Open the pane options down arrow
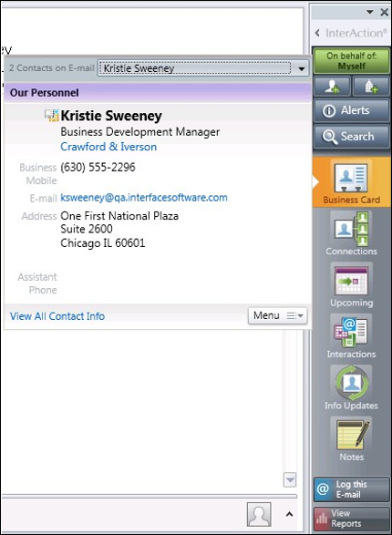This screenshot has height=535, width=392. tap(370, 12)
